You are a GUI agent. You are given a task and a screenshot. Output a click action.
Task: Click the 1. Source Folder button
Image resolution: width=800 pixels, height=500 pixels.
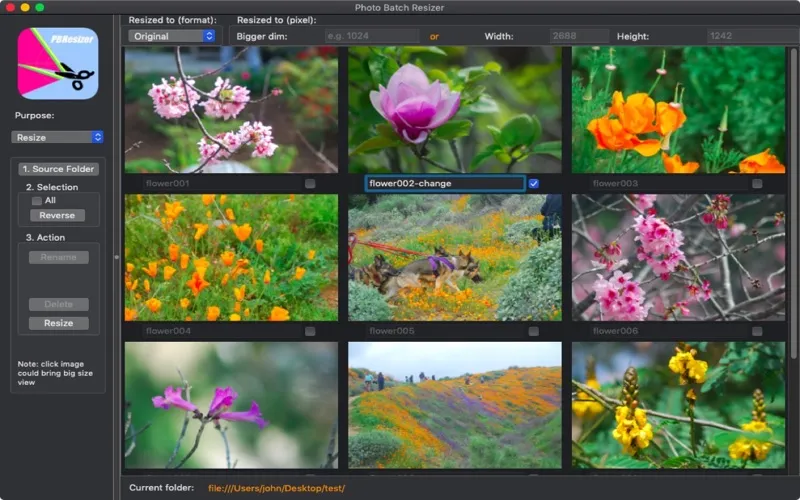[x=59, y=169]
